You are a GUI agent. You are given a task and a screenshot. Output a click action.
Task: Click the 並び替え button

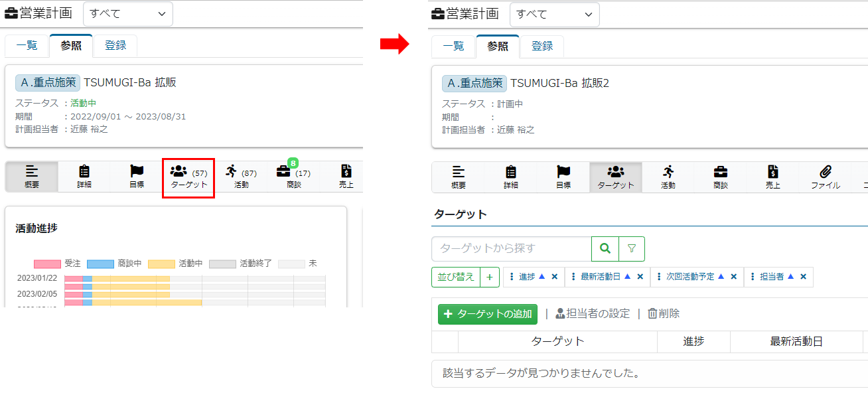(x=455, y=277)
